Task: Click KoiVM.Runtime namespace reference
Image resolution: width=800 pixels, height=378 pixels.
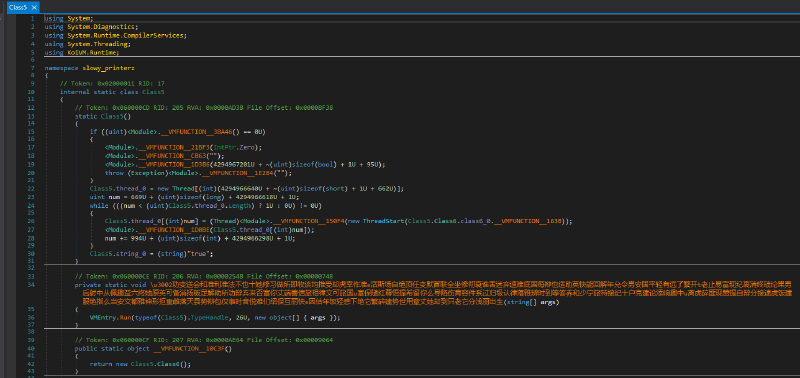Action: (92, 53)
